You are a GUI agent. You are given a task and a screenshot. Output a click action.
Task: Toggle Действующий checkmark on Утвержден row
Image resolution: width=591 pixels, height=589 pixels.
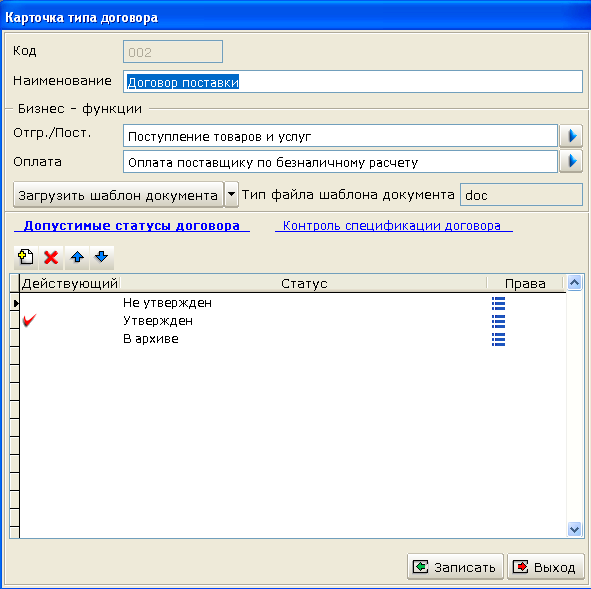[30, 321]
